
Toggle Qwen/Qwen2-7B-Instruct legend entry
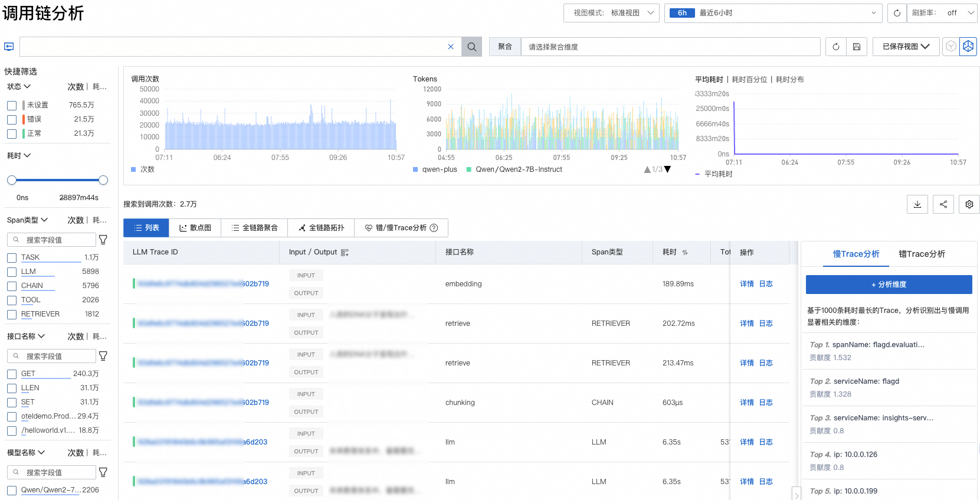click(x=514, y=169)
